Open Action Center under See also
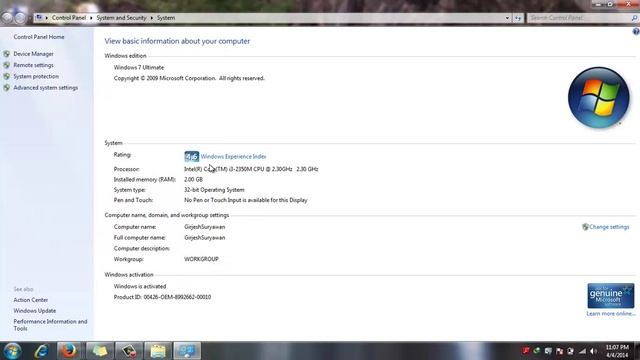The width and height of the screenshot is (640, 360). pos(31,300)
